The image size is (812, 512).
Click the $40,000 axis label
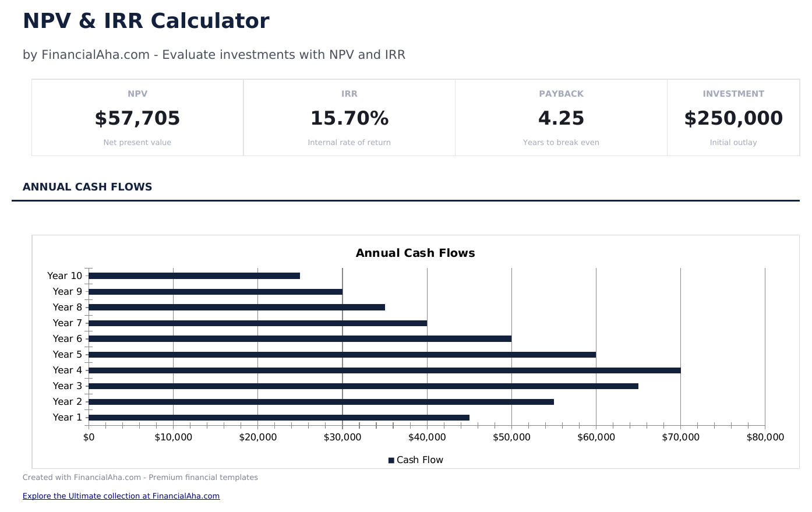(x=427, y=437)
